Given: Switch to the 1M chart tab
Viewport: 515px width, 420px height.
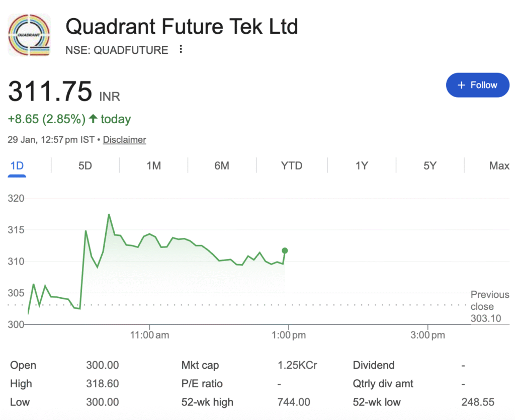Looking at the screenshot, I should (153, 165).
